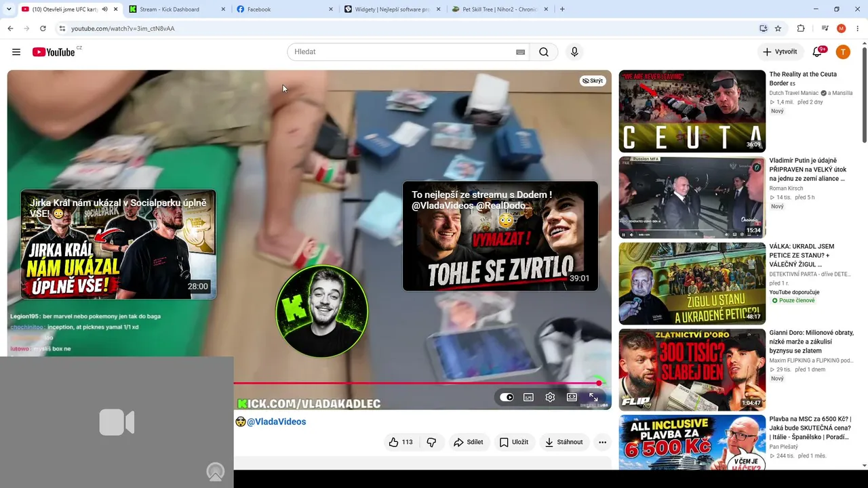Open the browser extensions puzzle icon
868x488 pixels.
click(x=801, y=28)
